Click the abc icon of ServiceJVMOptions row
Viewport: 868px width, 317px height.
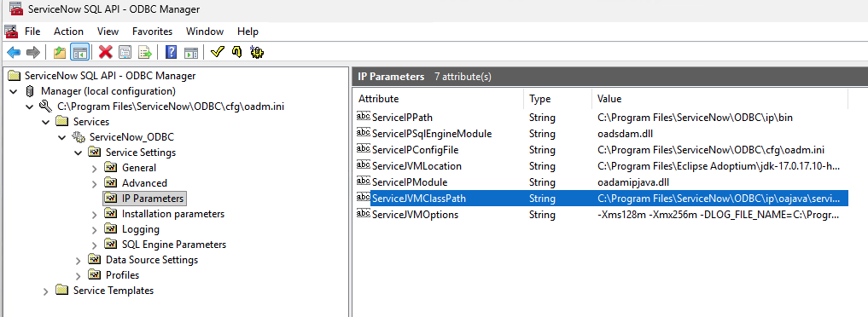(363, 214)
